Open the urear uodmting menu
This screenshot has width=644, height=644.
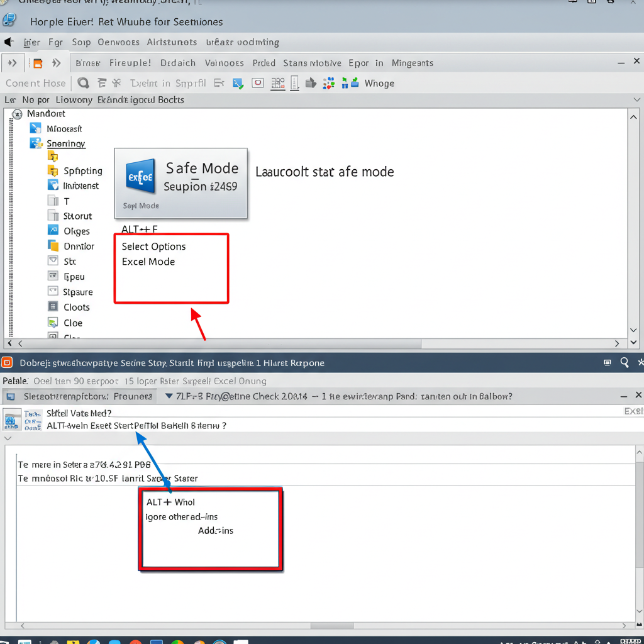[242, 42]
